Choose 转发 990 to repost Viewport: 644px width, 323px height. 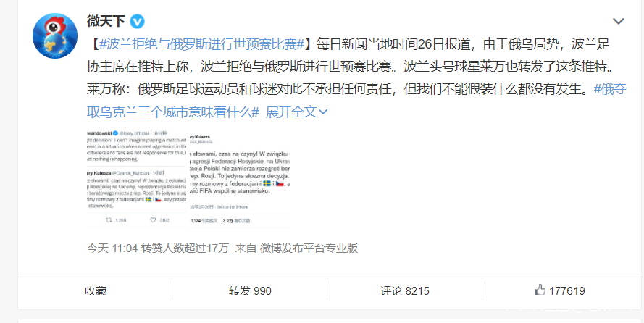point(250,291)
